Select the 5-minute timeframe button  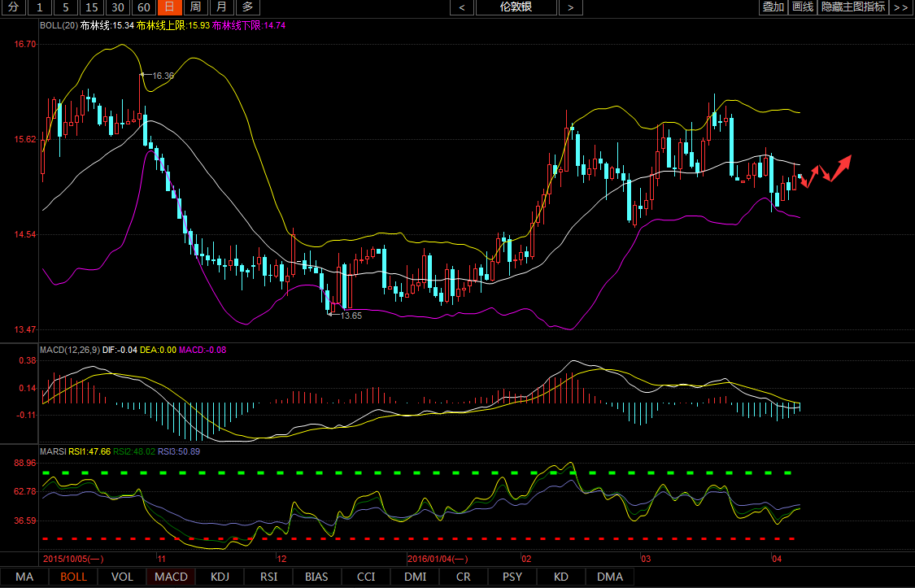[65, 7]
